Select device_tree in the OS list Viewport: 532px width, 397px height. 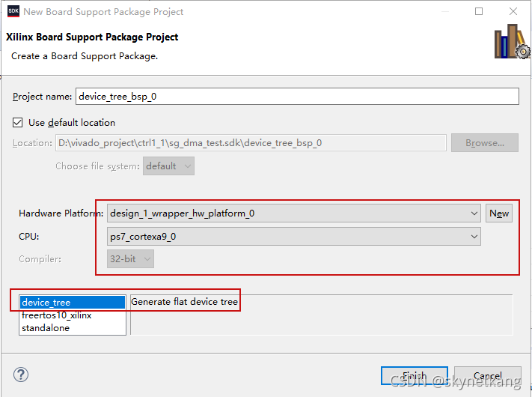pyautogui.click(x=73, y=303)
